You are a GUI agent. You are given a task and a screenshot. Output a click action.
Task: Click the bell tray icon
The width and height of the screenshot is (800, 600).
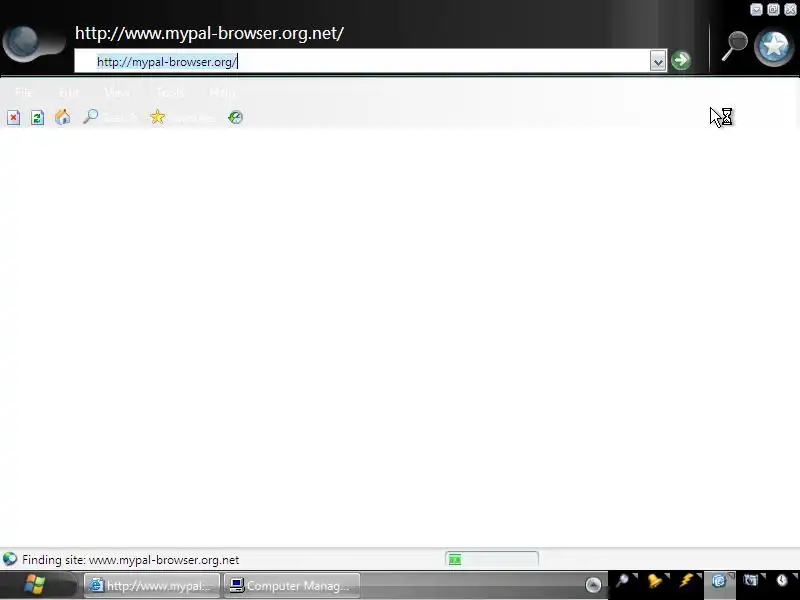point(654,581)
